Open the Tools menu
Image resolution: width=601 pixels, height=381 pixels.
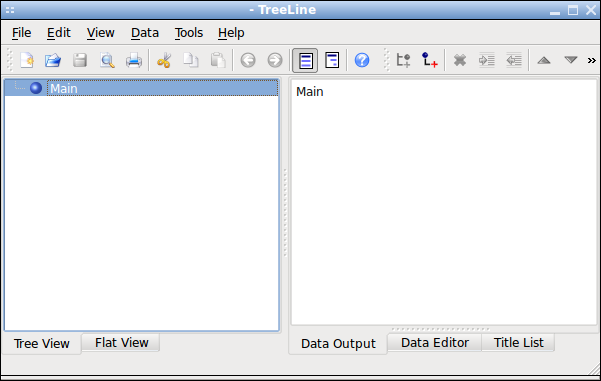pyautogui.click(x=189, y=33)
